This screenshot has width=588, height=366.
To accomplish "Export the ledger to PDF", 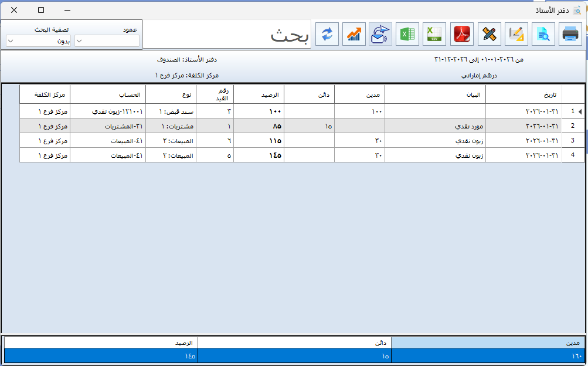I will [x=462, y=34].
